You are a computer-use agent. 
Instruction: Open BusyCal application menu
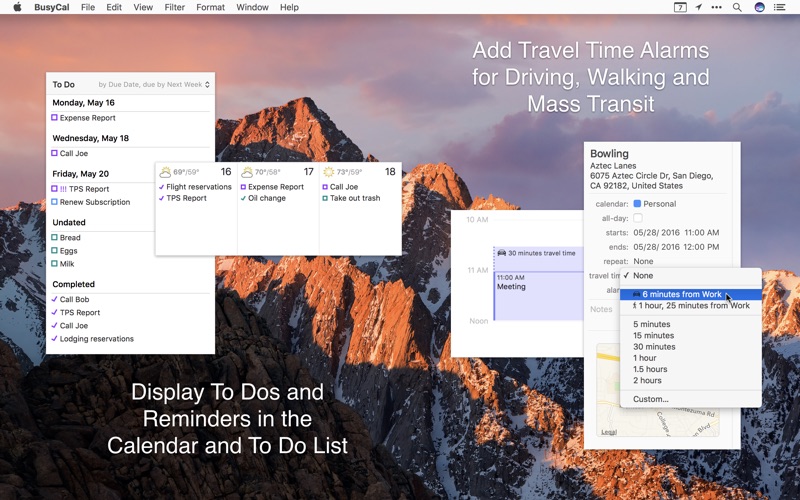coord(52,7)
